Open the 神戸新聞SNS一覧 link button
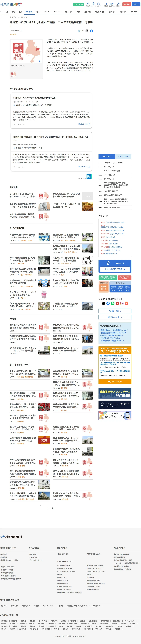141x644 pixels. (x=115, y=317)
